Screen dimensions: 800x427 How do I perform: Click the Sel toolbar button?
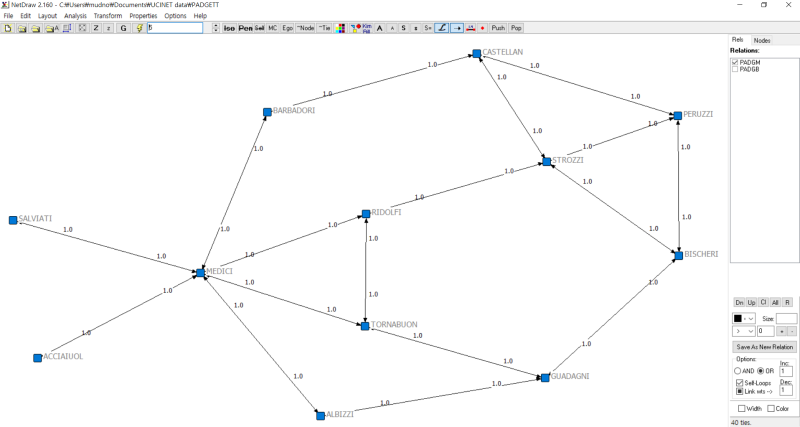point(259,28)
